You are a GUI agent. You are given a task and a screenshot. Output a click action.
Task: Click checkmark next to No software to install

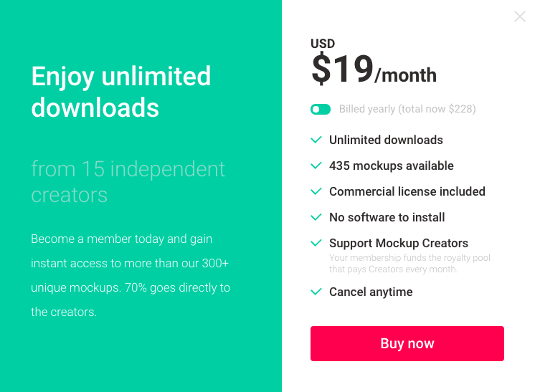[x=316, y=217]
